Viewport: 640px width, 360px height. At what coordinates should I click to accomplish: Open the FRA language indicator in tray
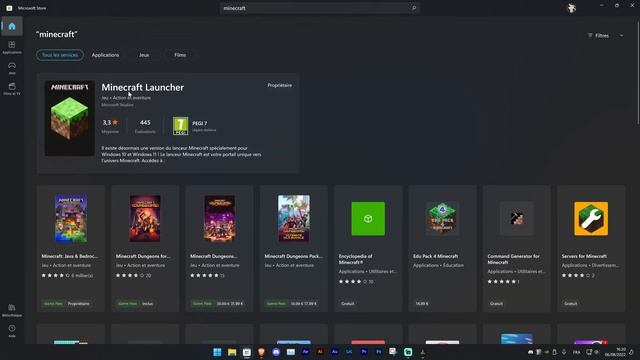click(576, 352)
